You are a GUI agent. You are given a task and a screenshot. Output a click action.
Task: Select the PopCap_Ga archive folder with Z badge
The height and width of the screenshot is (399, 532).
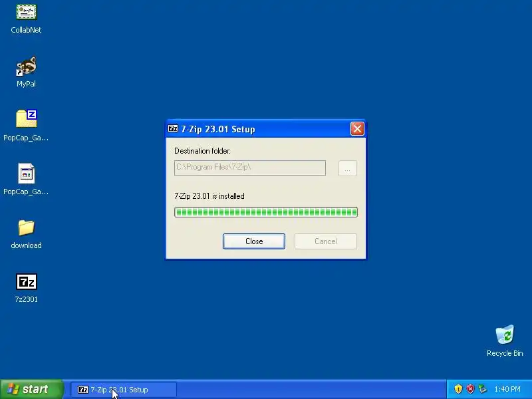click(26, 118)
